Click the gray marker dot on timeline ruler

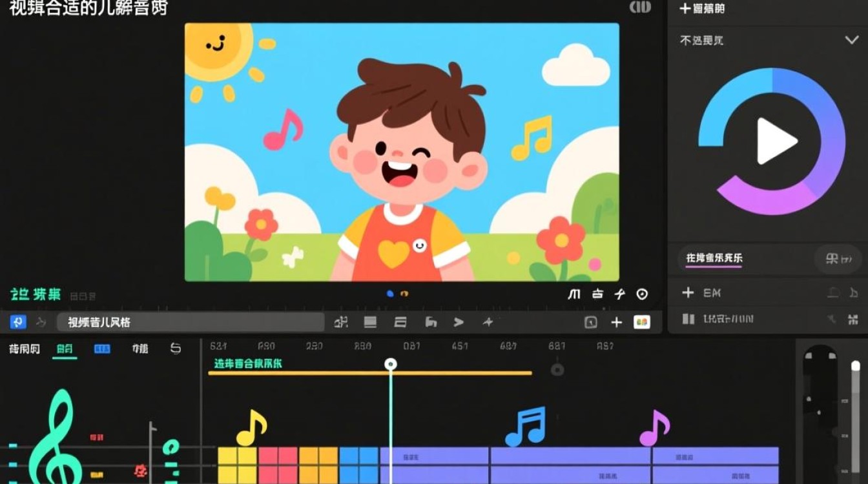coord(557,370)
